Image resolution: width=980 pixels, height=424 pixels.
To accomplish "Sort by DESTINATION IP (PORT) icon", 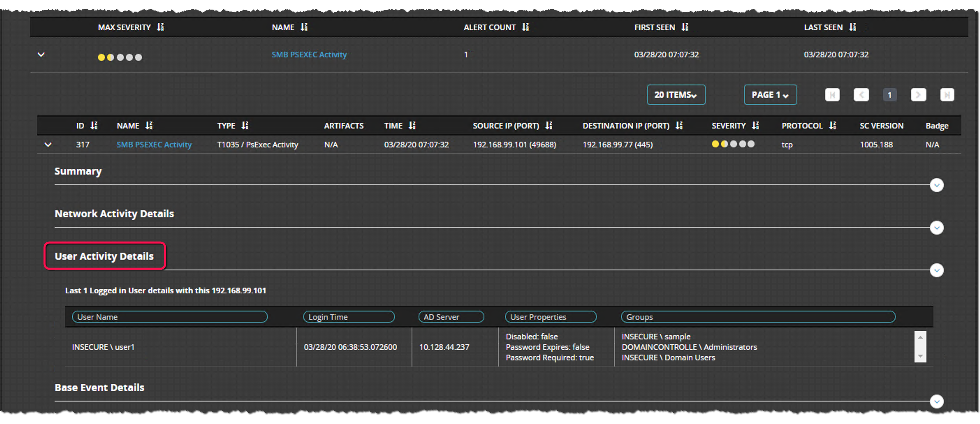I will pos(679,125).
